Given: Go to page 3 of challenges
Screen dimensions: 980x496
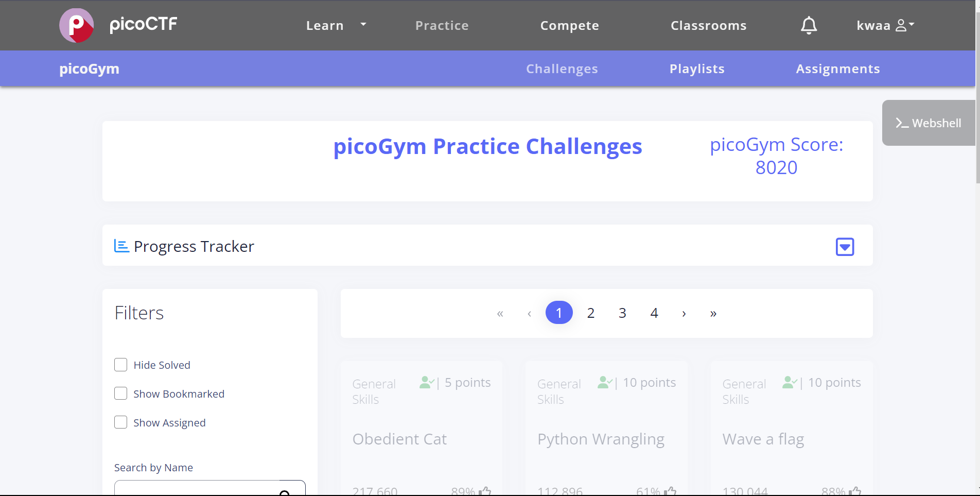Looking at the screenshot, I should pyautogui.click(x=622, y=313).
